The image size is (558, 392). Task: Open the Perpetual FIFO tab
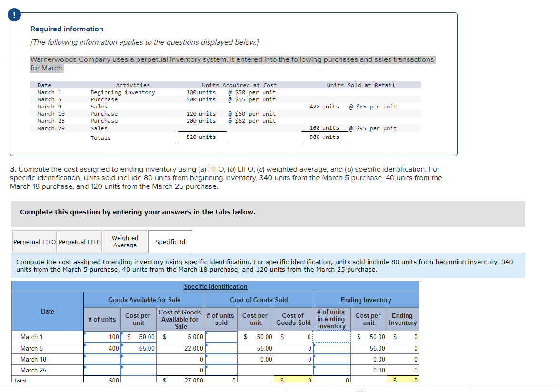tap(35, 242)
